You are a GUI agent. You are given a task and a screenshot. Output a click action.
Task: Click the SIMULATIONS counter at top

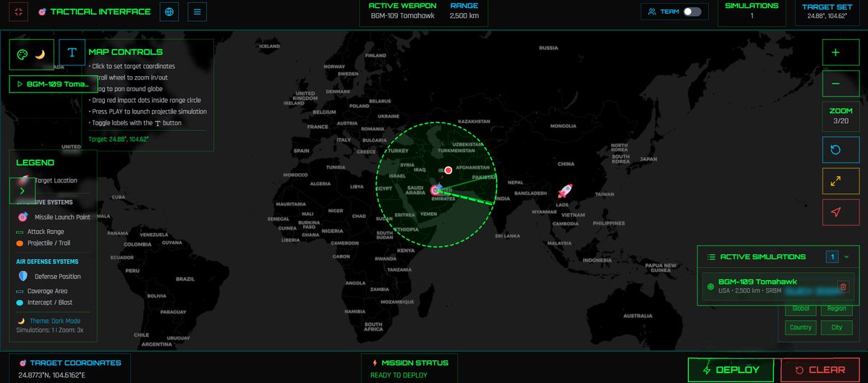click(x=752, y=11)
